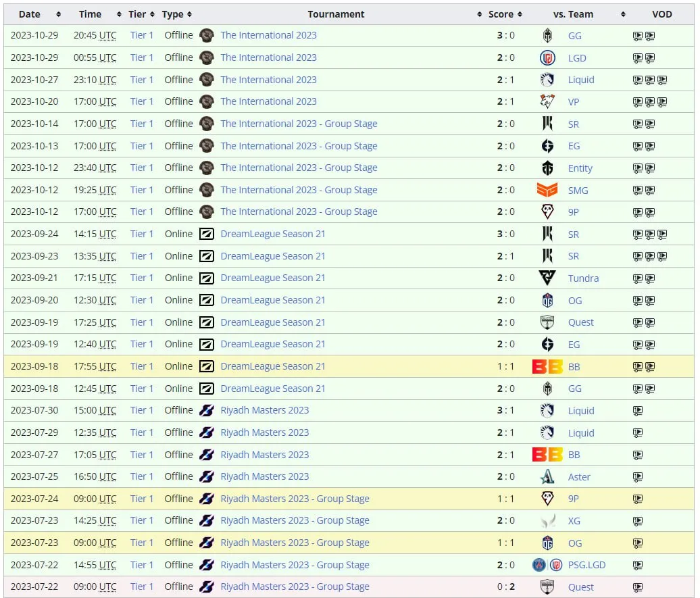Open the first VOD icon for the GG 3:0 match
This screenshot has width=700, height=598.
[638, 36]
